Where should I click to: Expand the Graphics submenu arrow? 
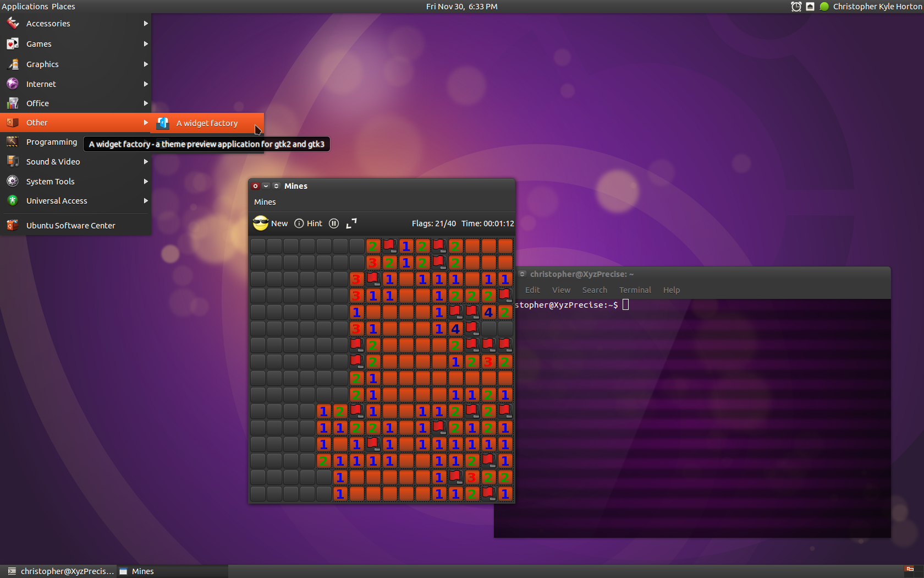tap(146, 64)
